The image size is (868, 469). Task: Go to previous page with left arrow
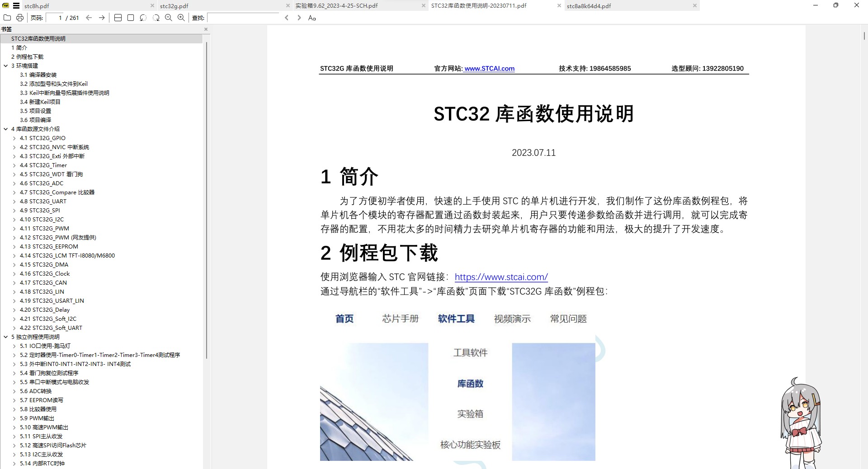click(x=89, y=18)
